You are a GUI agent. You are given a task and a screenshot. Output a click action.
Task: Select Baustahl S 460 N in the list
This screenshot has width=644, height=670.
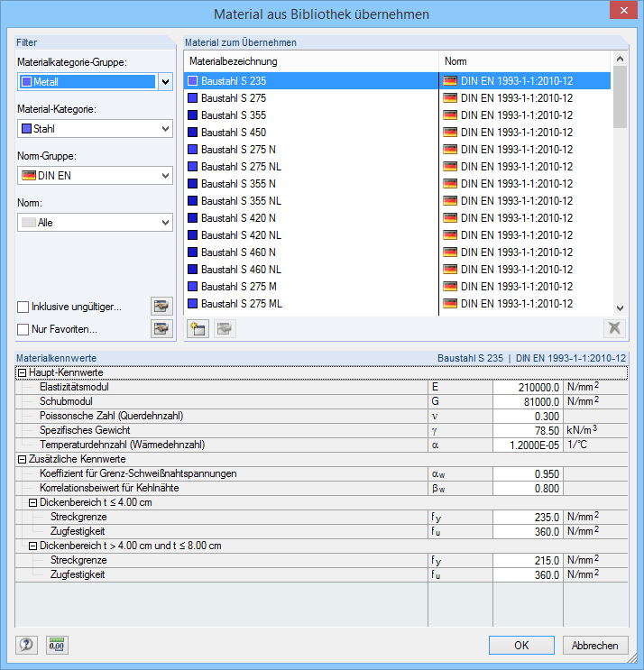[x=238, y=252]
